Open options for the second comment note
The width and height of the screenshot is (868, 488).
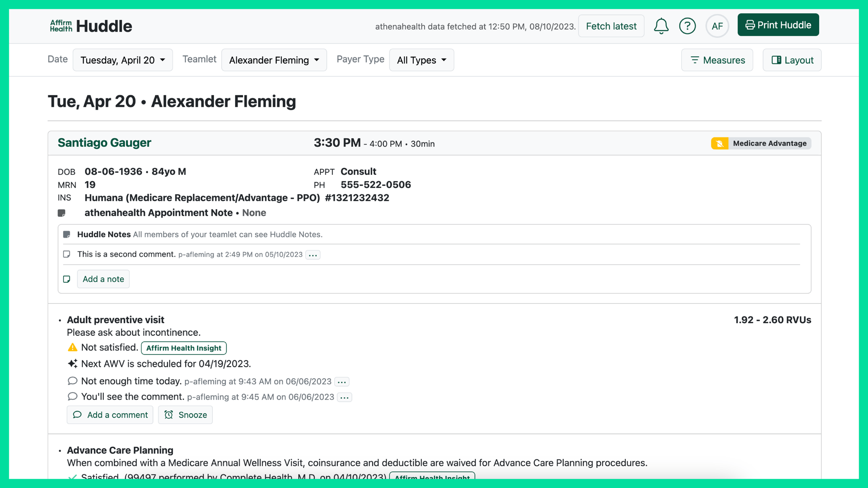click(313, 255)
